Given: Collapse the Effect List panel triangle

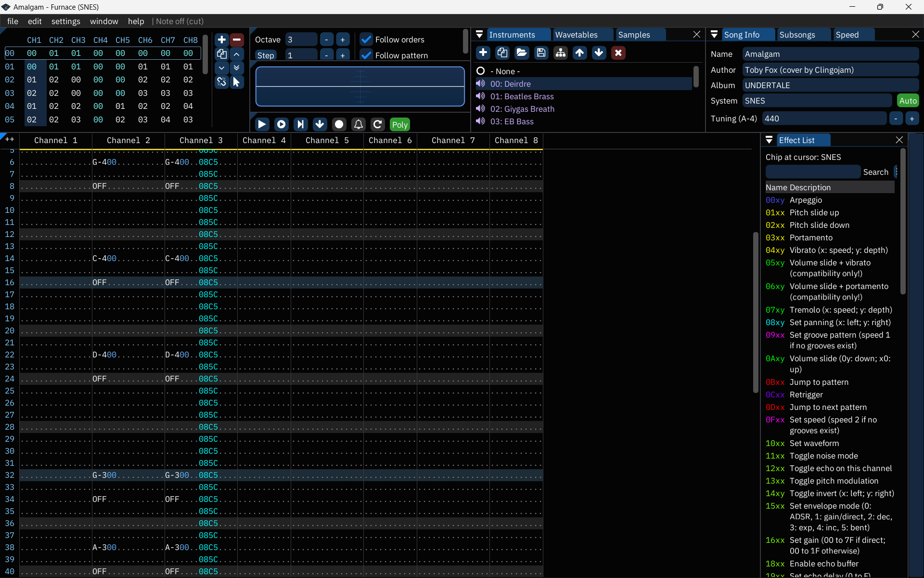Looking at the screenshot, I should [x=769, y=140].
